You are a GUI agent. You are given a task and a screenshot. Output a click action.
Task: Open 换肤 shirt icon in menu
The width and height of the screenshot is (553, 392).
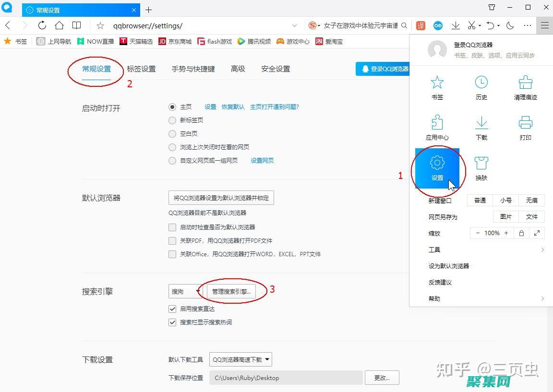coord(481,168)
